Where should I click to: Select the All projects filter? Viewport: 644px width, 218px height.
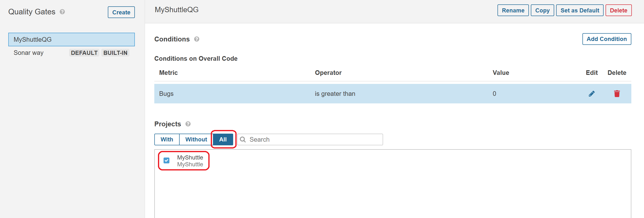[223, 139]
